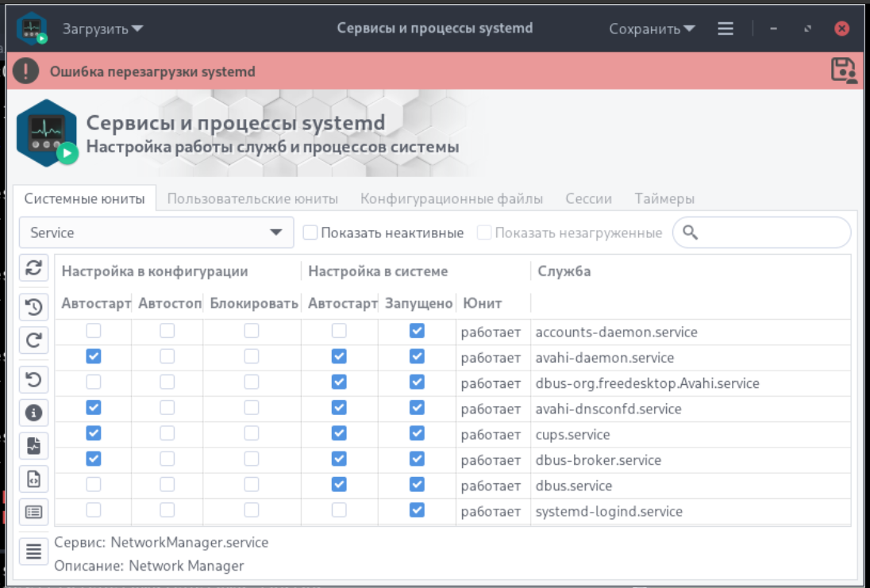870x588 pixels.
Task: Click the clockwise arrow sidebar icon
Action: [x=33, y=340]
